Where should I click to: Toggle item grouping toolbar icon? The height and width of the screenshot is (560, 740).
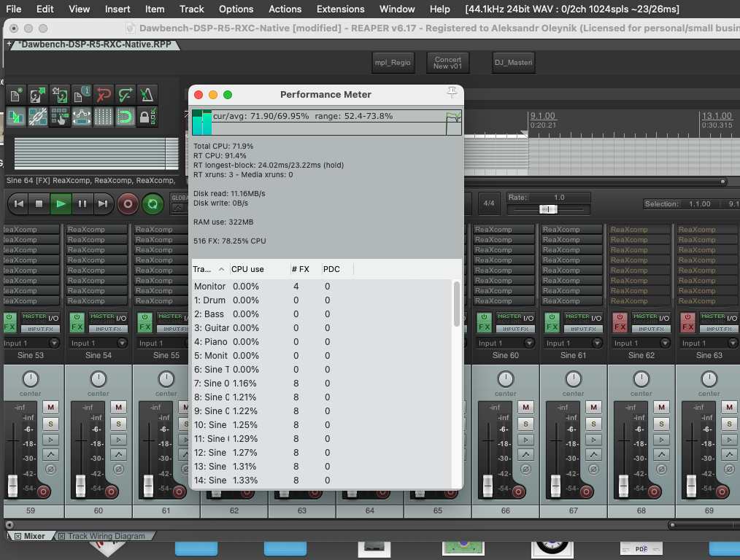(x=37, y=117)
